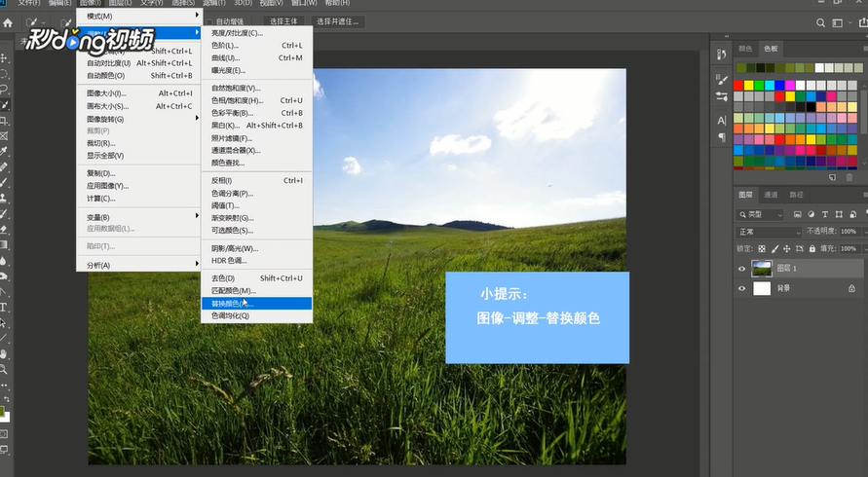Select the Eraser tool
Image resolution: width=868 pixels, height=477 pixels.
coord(4,229)
